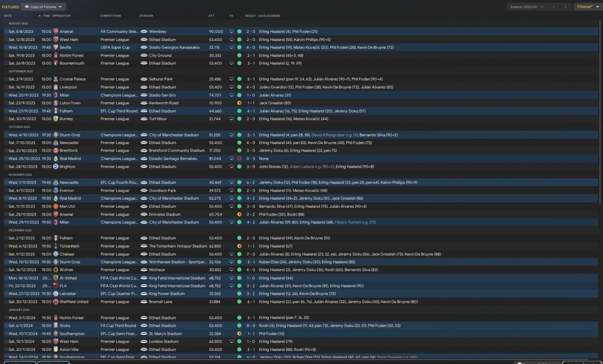Image resolution: width=603 pixels, height=364 pixels.
Task: Click the Arsenal badge in the 5/8/2023 row
Action: coord(56,32)
